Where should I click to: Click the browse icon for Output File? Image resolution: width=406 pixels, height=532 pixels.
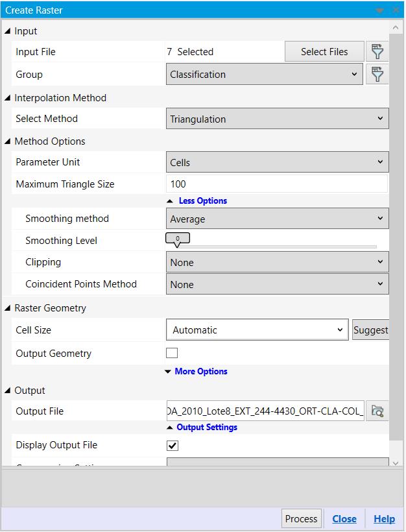click(x=377, y=411)
